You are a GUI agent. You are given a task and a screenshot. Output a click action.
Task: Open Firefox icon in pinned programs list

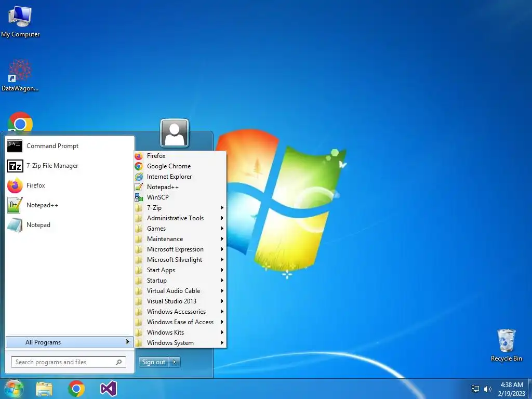[x=15, y=185]
